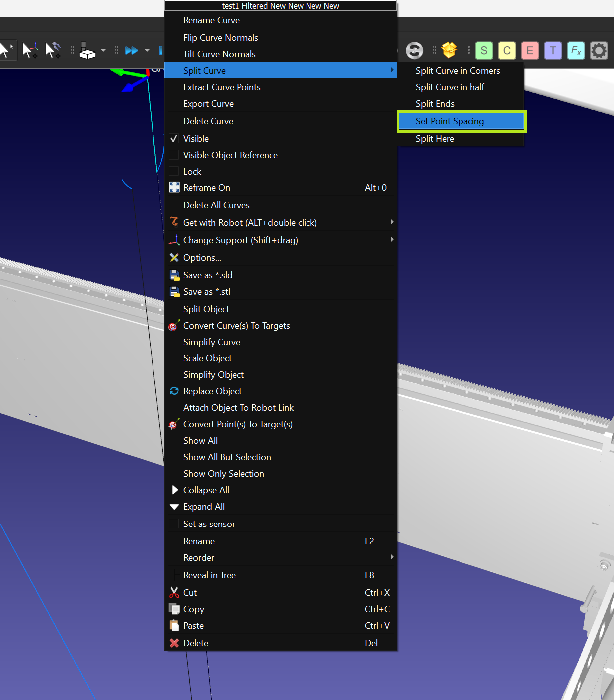
Task: Click Split Curve in half
Action: point(450,87)
